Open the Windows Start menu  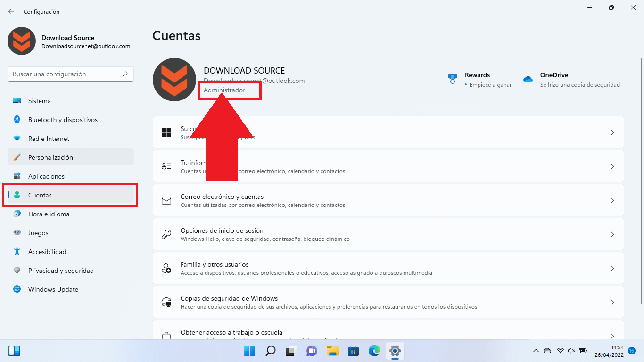pyautogui.click(x=249, y=351)
